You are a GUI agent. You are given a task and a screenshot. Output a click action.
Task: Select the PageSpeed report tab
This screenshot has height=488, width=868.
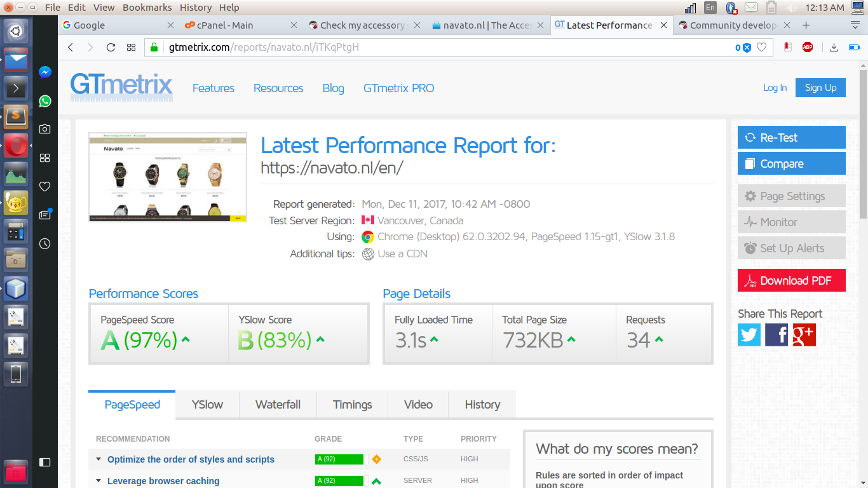click(x=132, y=405)
